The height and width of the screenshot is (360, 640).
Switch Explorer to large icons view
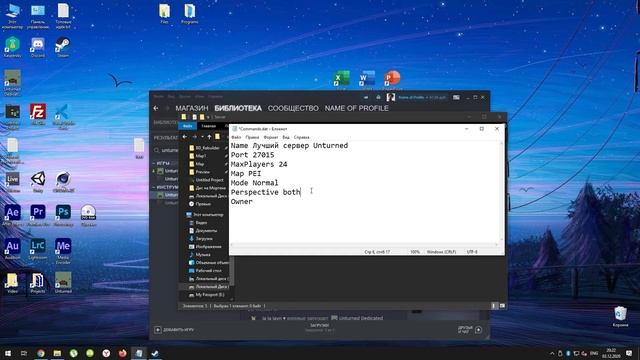[x=502, y=306]
